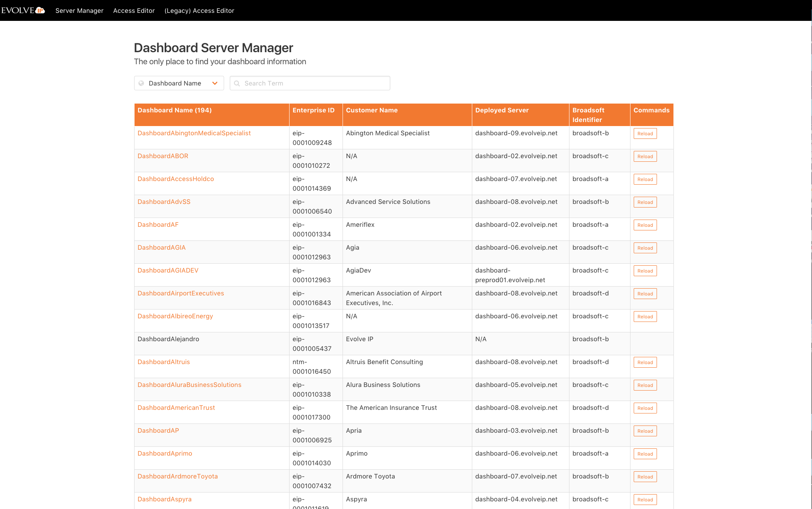Click globe icon in Dashboard Name selector

click(x=141, y=83)
